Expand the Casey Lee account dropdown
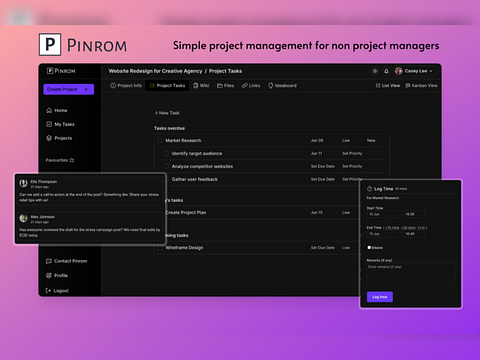480x360 pixels. tap(414, 71)
